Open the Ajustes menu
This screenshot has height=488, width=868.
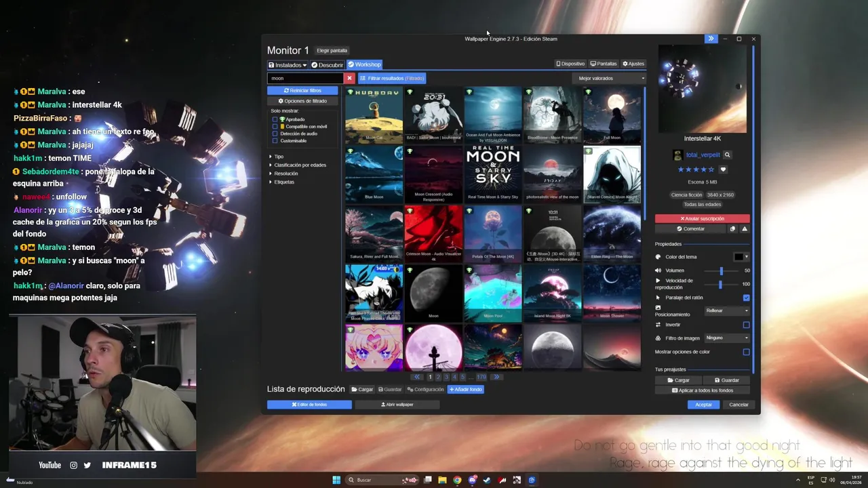pyautogui.click(x=633, y=64)
